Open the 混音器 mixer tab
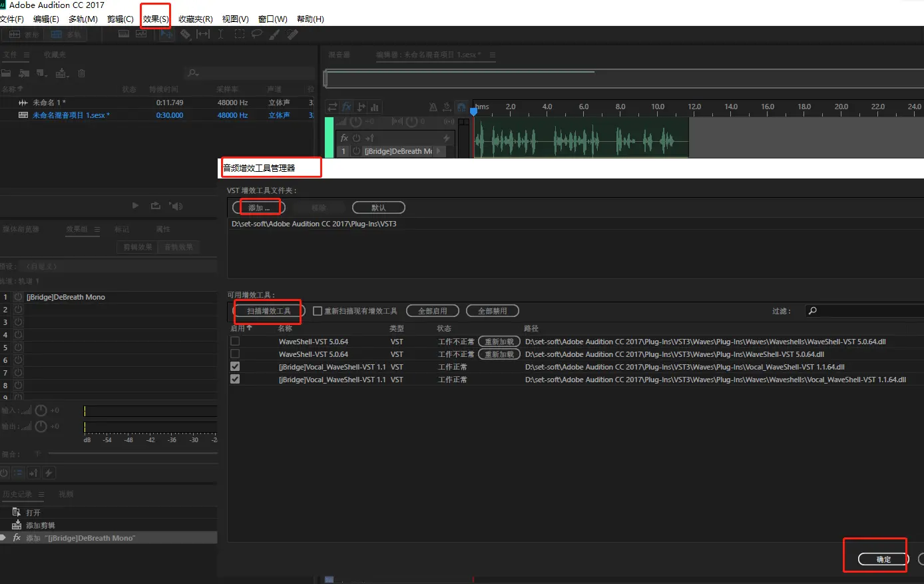924x584 pixels. pyautogui.click(x=339, y=55)
